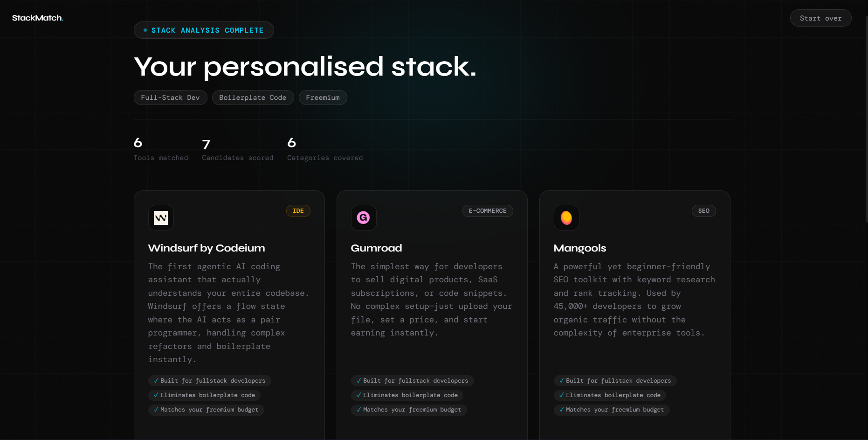Click the E-COMMERCE badge on Gumroad card
The height and width of the screenshot is (440, 868).
[488, 210]
